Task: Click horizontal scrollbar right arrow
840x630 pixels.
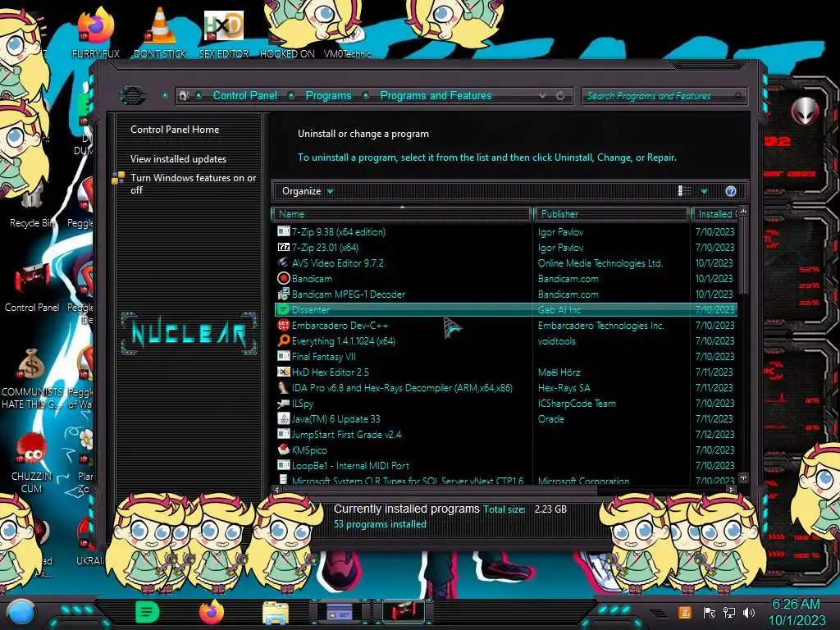Action: point(731,489)
